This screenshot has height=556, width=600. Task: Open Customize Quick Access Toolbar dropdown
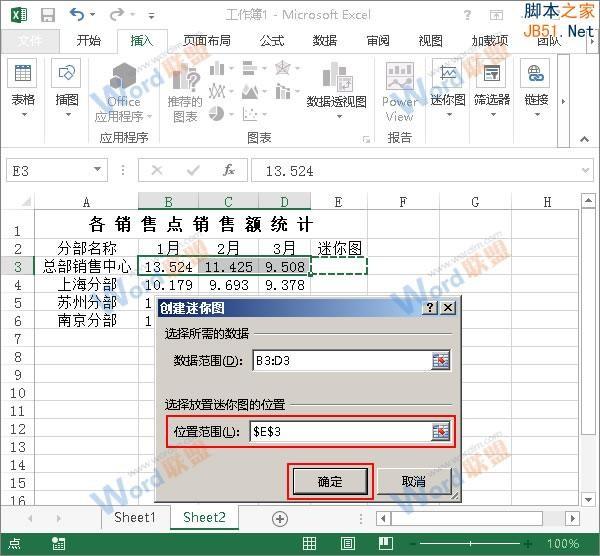point(152,16)
